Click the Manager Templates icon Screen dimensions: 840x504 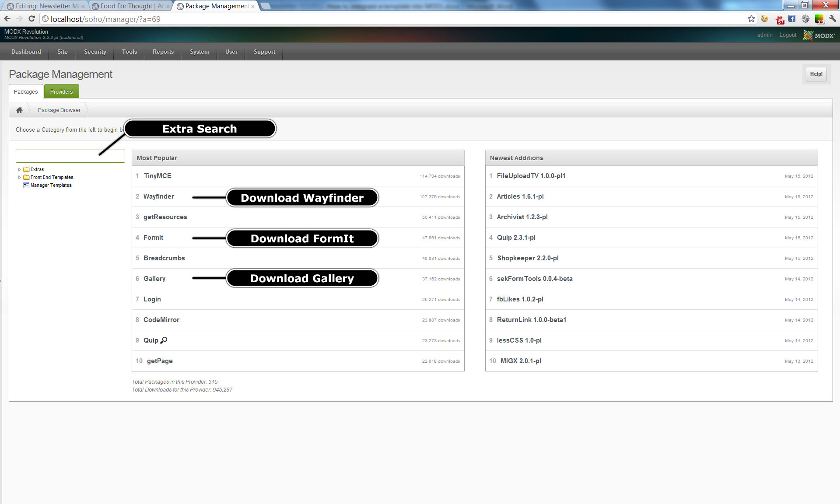click(x=26, y=185)
